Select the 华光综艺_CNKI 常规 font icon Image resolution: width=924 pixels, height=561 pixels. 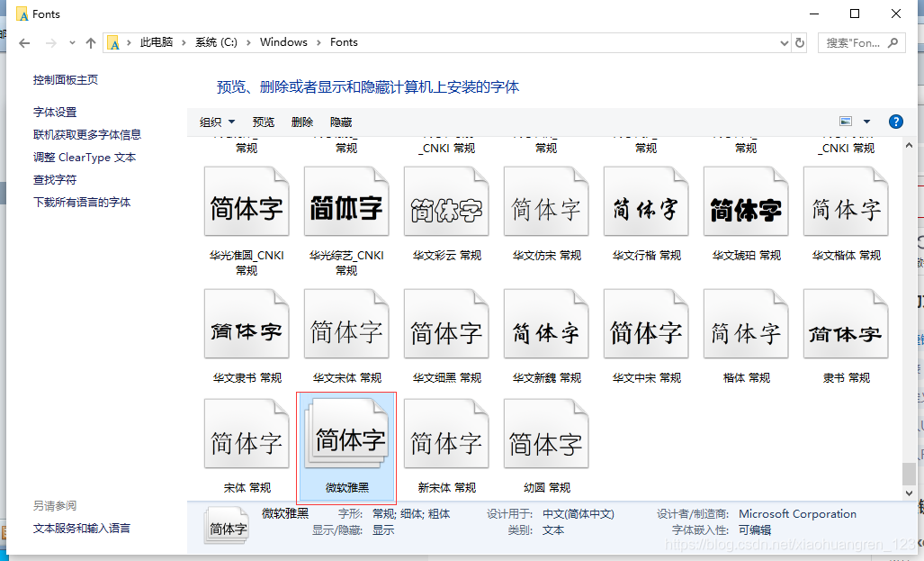(x=346, y=201)
